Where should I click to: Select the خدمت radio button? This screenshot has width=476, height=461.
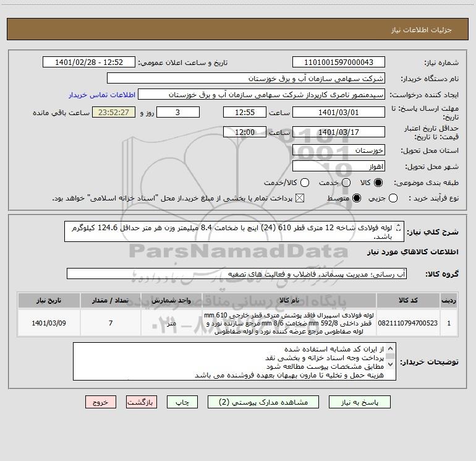point(346,183)
